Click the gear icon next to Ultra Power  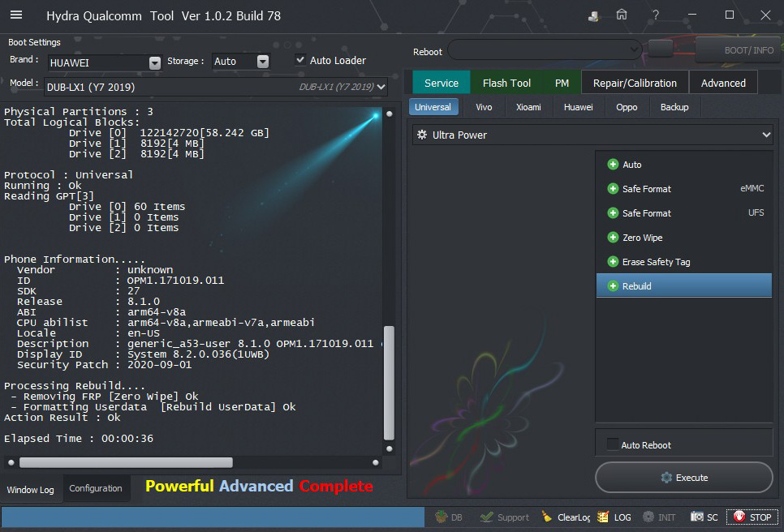pos(422,135)
